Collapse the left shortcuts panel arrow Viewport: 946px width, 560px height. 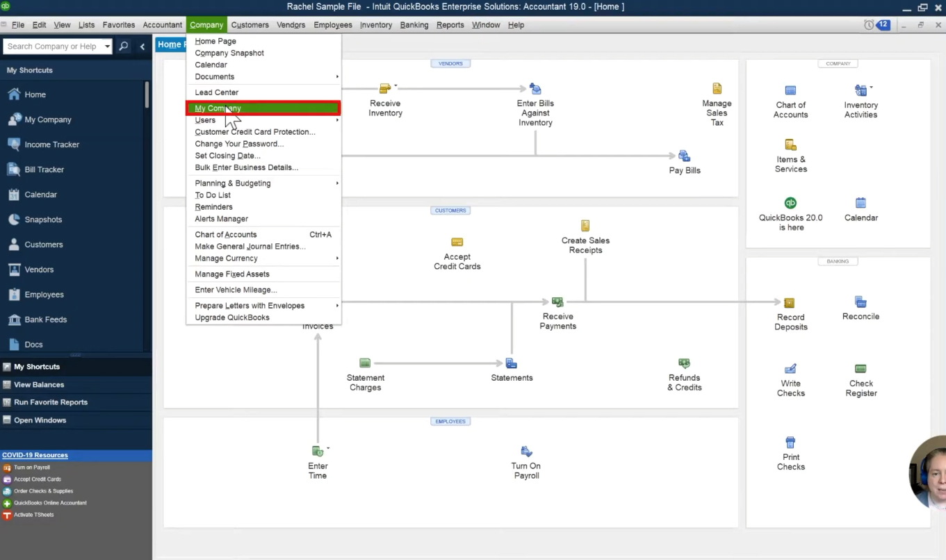click(x=142, y=47)
